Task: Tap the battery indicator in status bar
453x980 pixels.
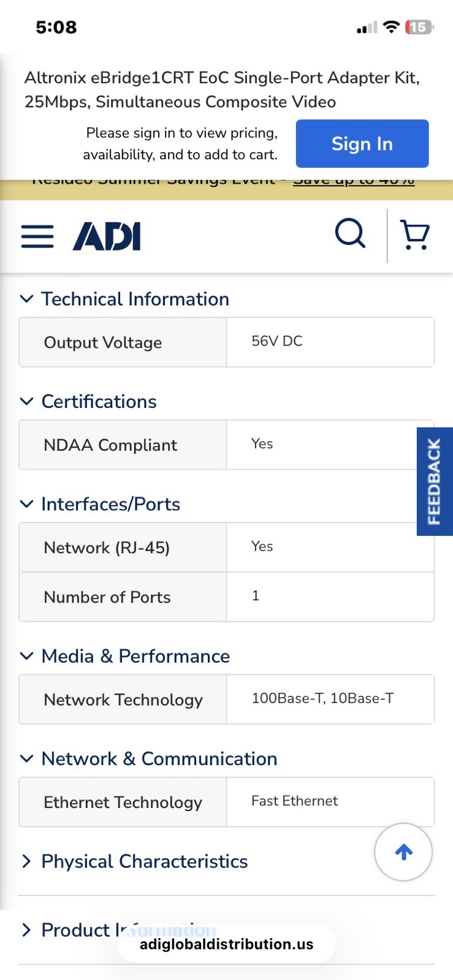Action: click(419, 27)
